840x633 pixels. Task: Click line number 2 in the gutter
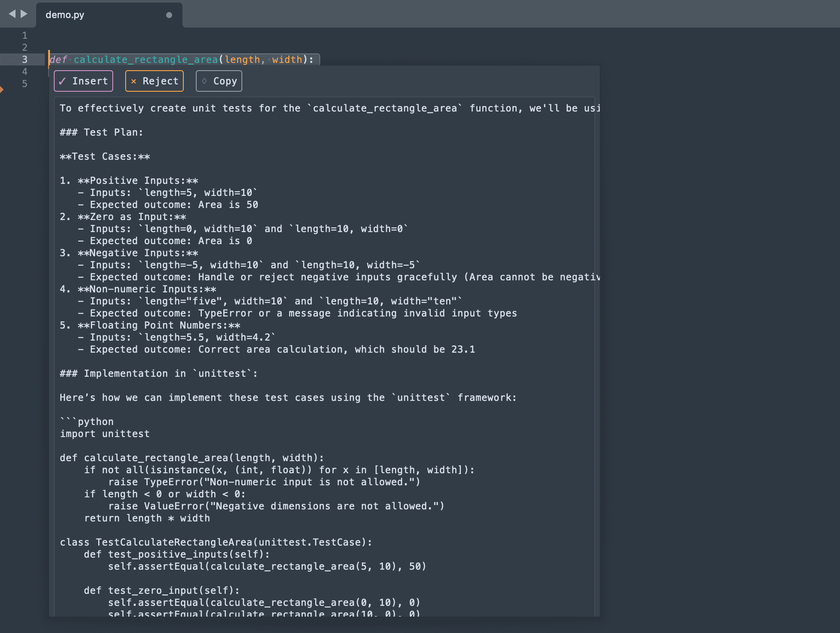click(x=25, y=47)
